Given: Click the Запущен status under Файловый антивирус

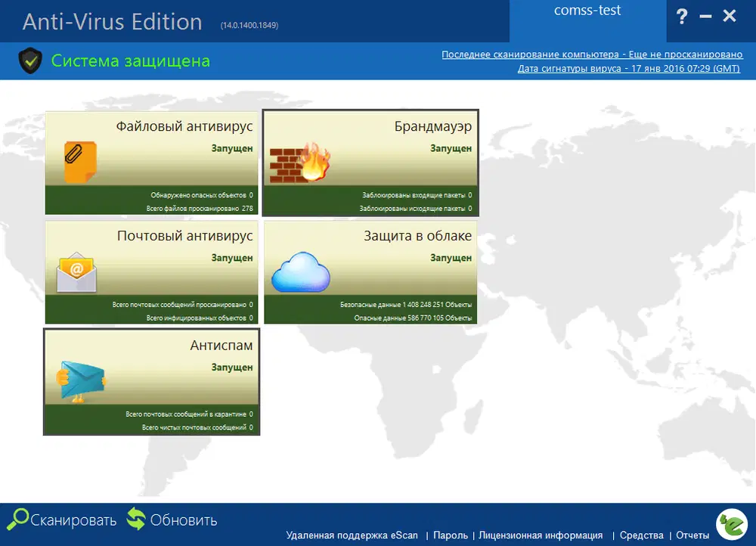Looking at the screenshot, I should pos(232,148).
